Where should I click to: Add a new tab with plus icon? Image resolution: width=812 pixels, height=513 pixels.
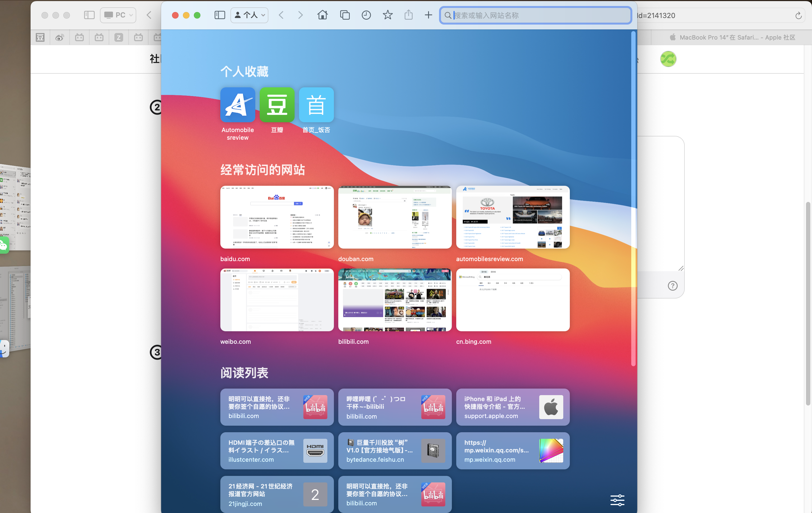tap(428, 15)
